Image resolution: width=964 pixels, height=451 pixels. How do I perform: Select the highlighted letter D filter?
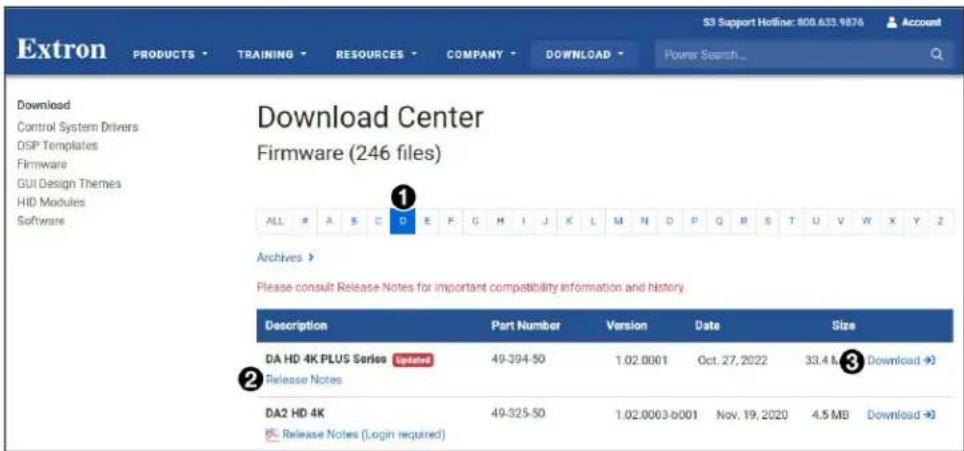[403, 222]
